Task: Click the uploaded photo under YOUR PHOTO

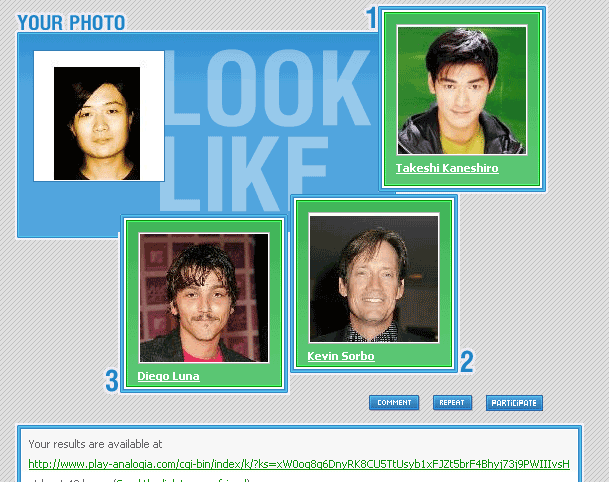Action: coord(97,124)
